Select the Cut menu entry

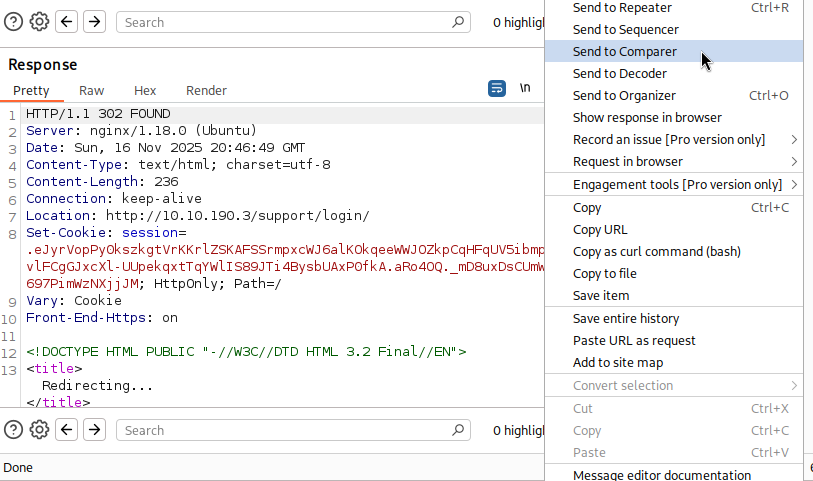[x=674, y=408]
